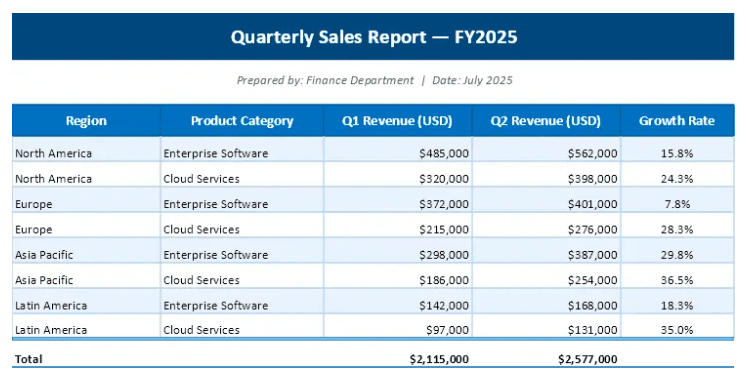This screenshot has width=746, height=376.
Task: Select the $276,000 revenue cell
Action: click(546, 229)
